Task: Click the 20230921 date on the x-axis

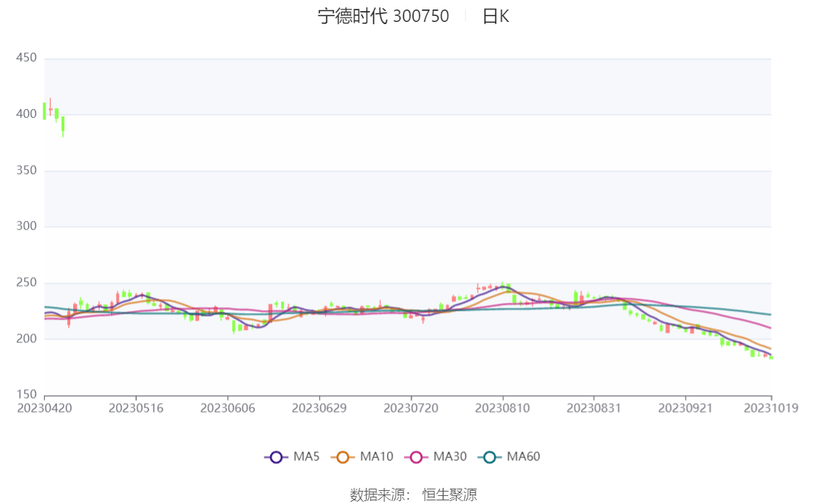Action: (x=685, y=408)
